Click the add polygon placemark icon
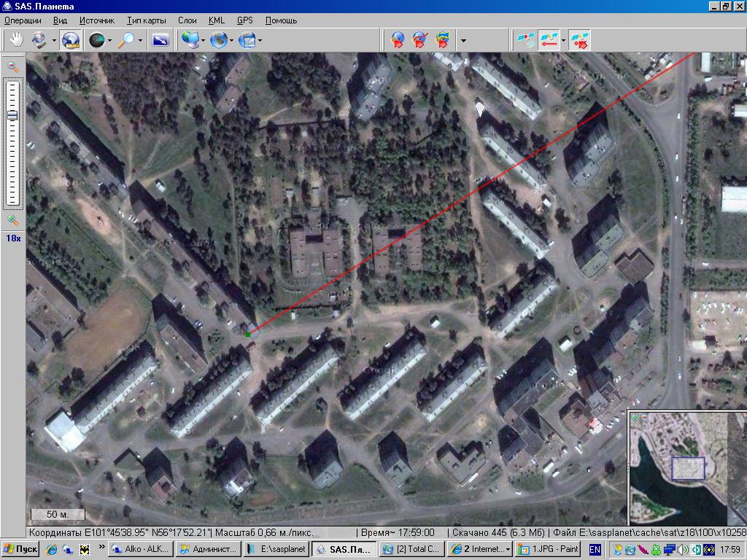 pos(442,40)
